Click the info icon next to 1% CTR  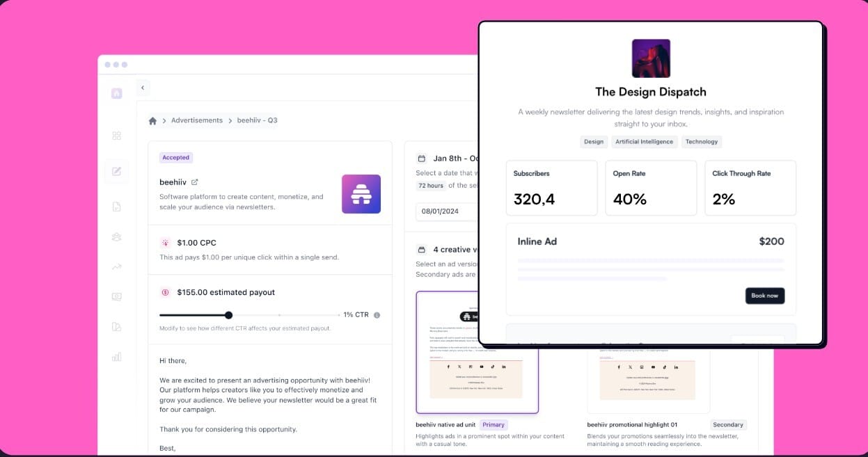point(377,315)
